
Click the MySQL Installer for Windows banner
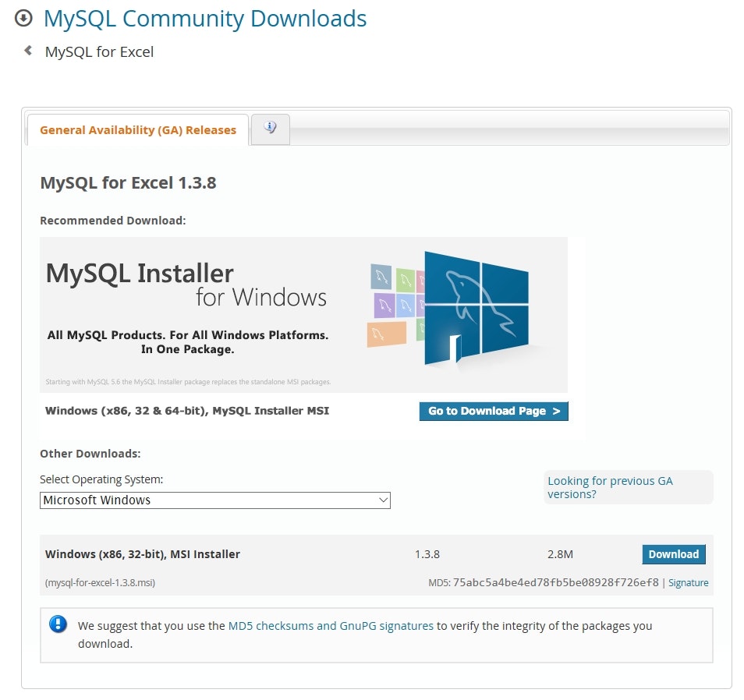[x=303, y=314]
